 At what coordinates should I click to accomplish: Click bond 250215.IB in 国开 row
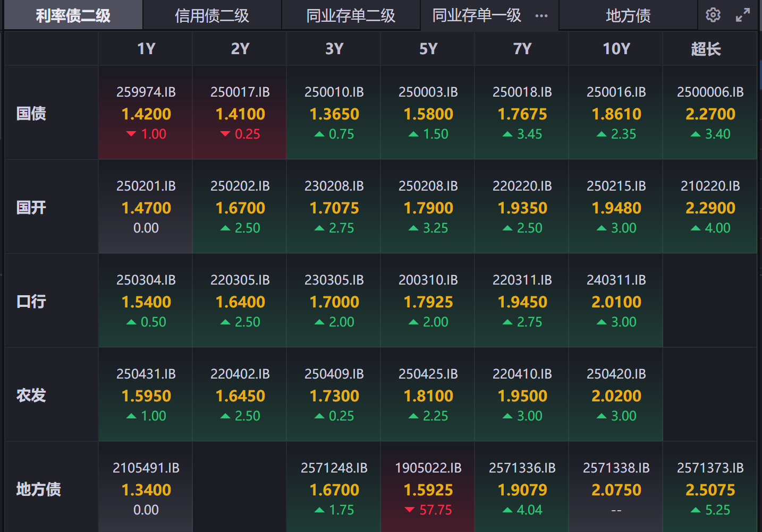tap(616, 207)
